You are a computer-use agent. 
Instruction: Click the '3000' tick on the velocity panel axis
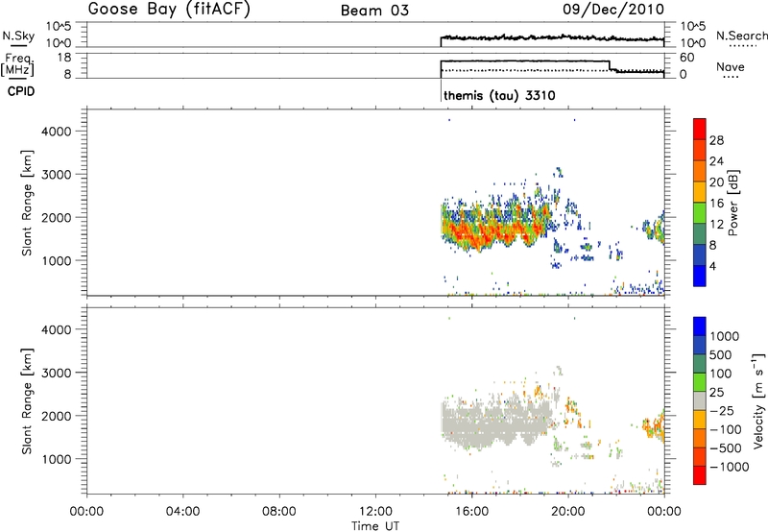point(57,373)
